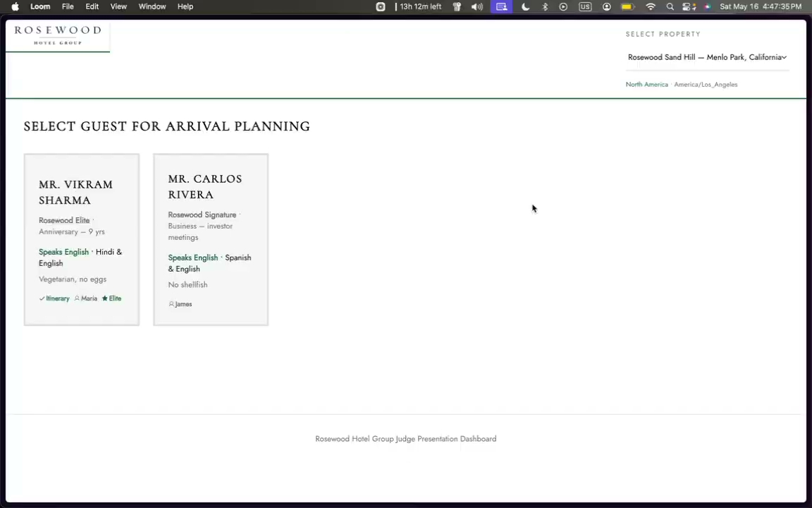
Task: Click the Rosewood Hotel Group logo
Action: (x=58, y=35)
